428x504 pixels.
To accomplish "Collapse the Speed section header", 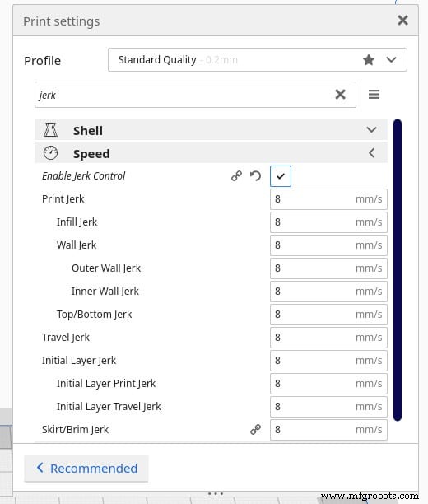I will [x=211, y=153].
